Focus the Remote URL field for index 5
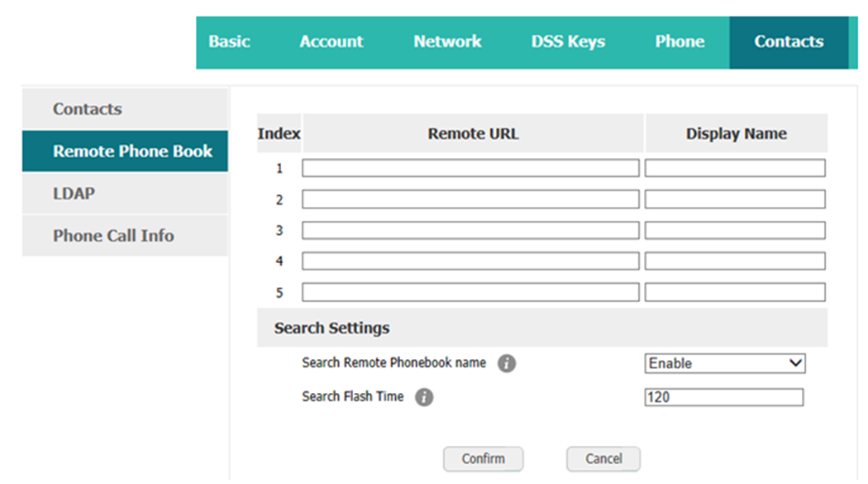 pos(470,292)
